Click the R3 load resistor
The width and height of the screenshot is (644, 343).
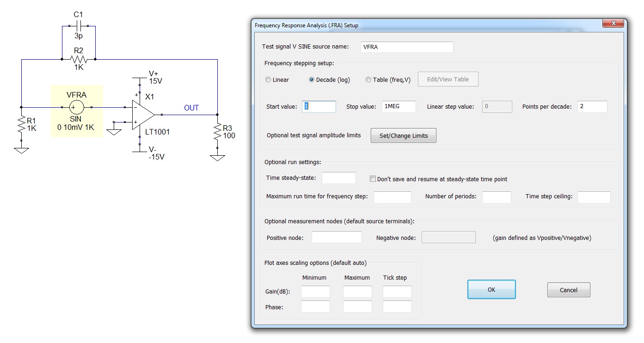(217, 132)
